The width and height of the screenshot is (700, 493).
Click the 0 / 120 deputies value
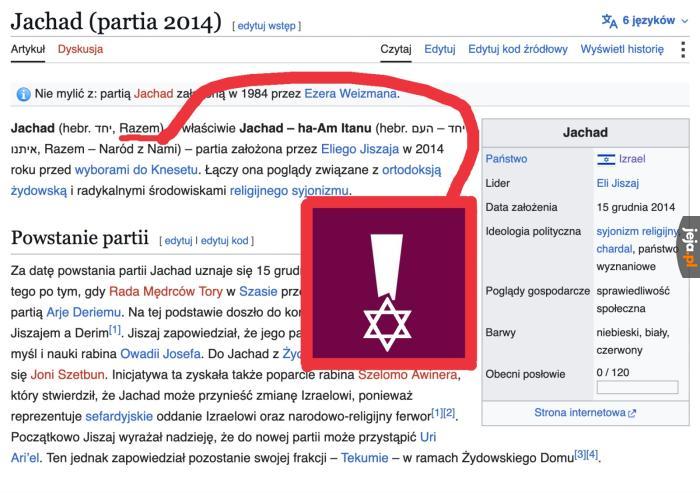click(x=612, y=372)
